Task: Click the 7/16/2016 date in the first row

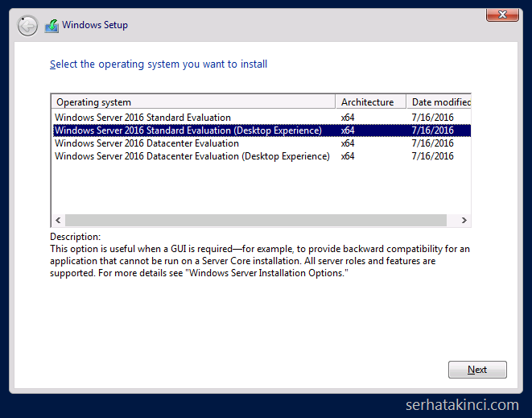Action: (432, 118)
